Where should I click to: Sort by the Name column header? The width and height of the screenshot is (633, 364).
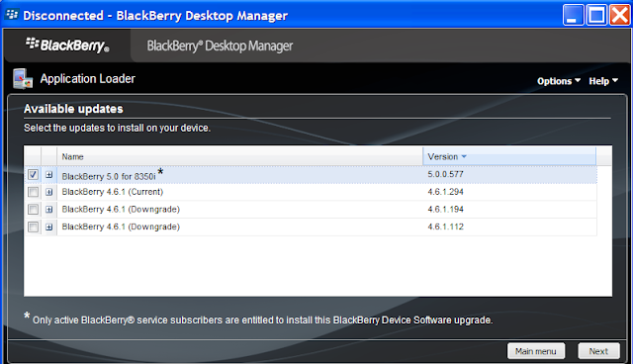(x=239, y=156)
